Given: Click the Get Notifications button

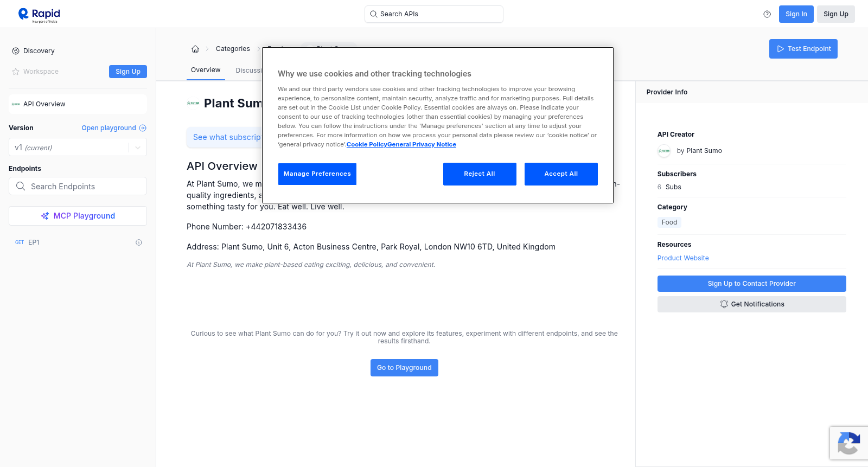Looking at the screenshot, I should [751, 304].
